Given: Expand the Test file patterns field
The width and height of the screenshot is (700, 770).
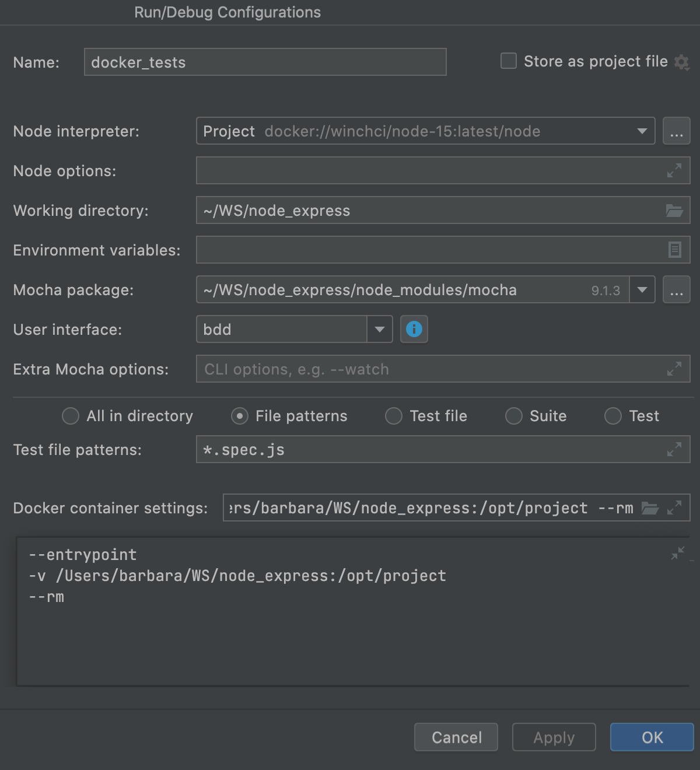Looking at the screenshot, I should 674,449.
